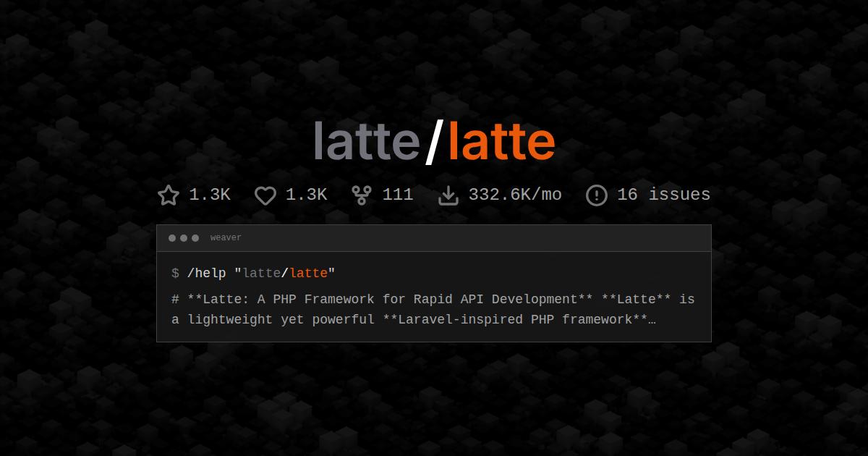
Task: Open the download icon beside 332.6K/mo
Action: coord(449,195)
